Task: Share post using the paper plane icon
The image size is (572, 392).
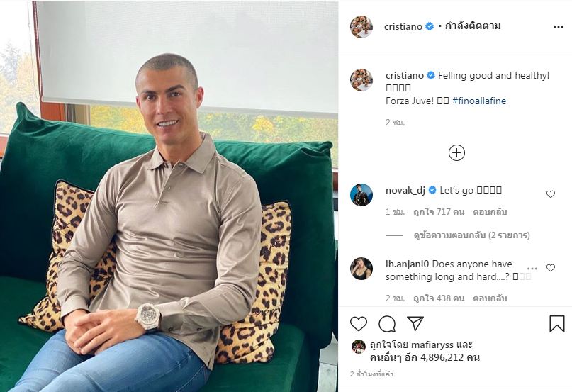Action: coord(415,323)
